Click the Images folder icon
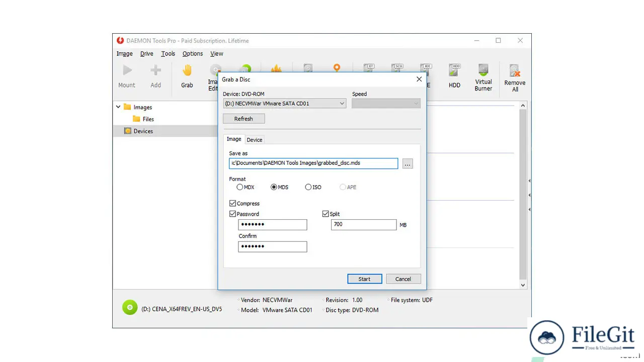This screenshot has width=644, height=362. [127, 107]
